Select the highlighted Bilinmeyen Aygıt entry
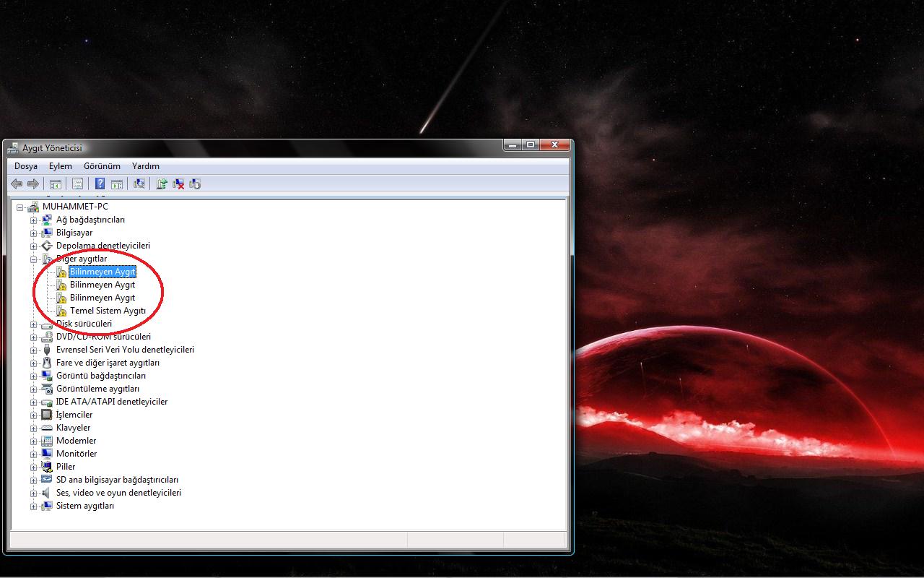The width and height of the screenshot is (924, 578). coord(103,272)
